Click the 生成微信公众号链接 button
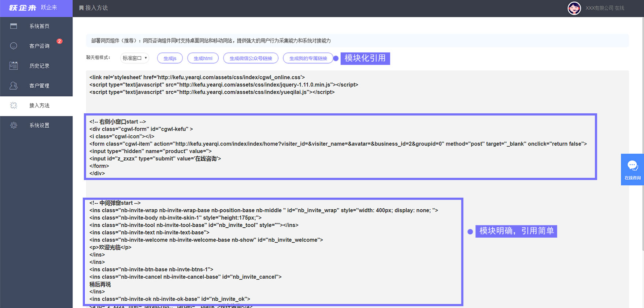The width and height of the screenshot is (644, 308). click(x=251, y=58)
